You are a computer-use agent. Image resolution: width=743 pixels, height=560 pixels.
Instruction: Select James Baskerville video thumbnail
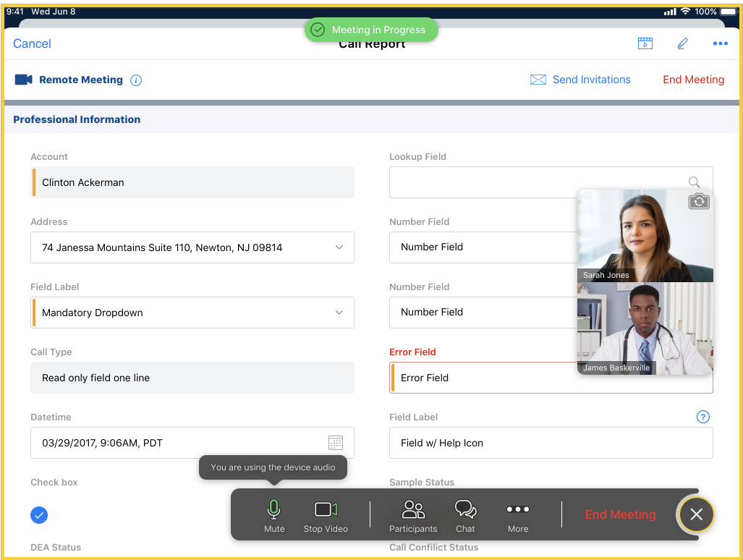(x=645, y=328)
